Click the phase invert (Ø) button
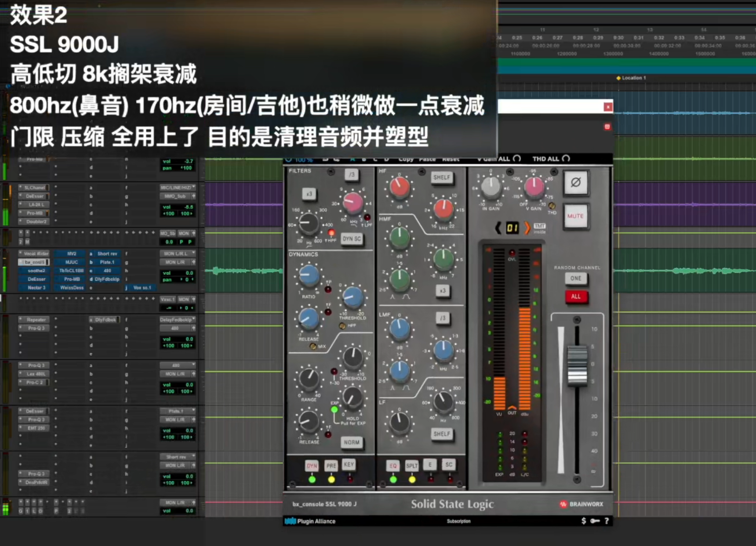 pyautogui.click(x=575, y=182)
